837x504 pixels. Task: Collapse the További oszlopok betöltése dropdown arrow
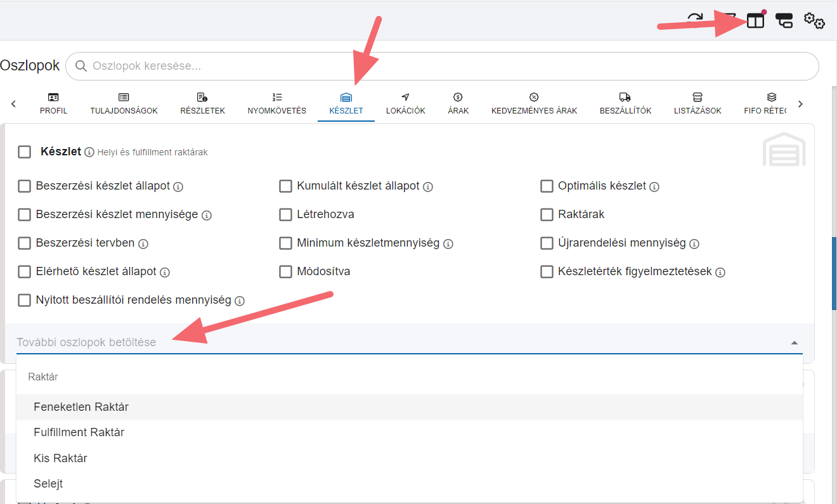(x=795, y=343)
